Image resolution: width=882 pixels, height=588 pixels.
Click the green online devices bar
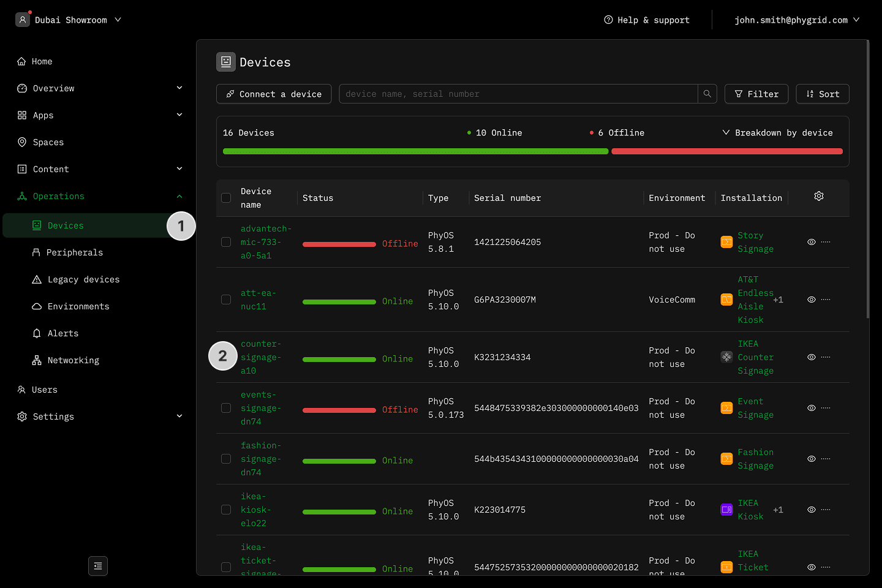tap(415, 151)
